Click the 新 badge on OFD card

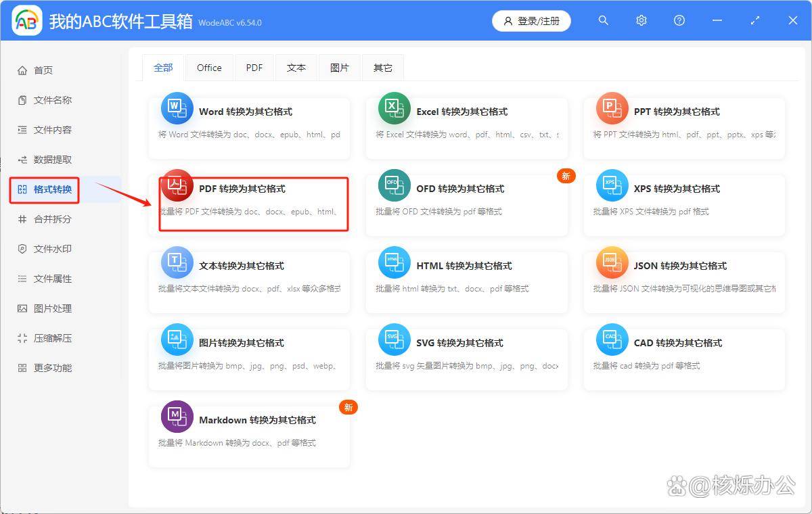click(x=566, y=176)
